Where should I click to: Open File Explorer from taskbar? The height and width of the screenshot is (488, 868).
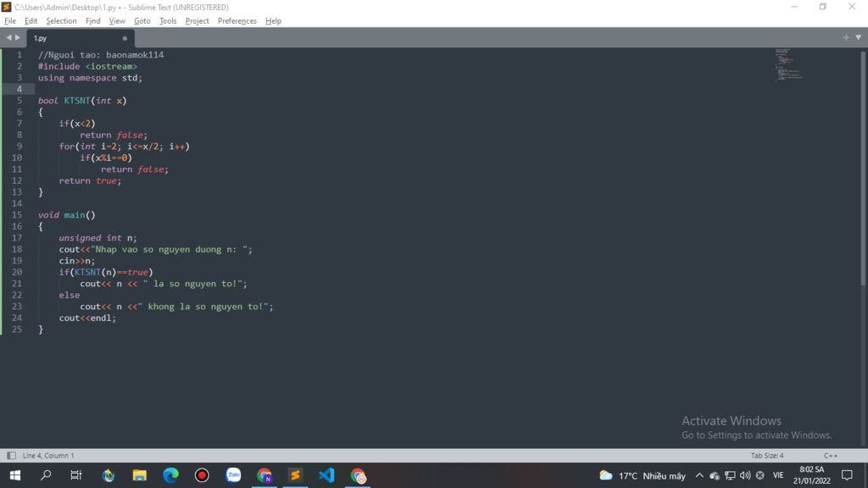tap(140, 475)
